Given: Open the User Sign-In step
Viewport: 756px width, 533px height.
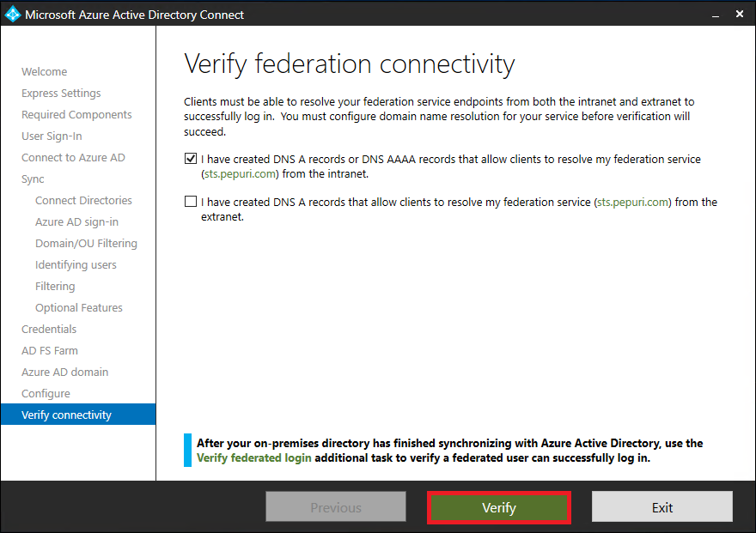Looking at the screenshot, I should 52,136.
